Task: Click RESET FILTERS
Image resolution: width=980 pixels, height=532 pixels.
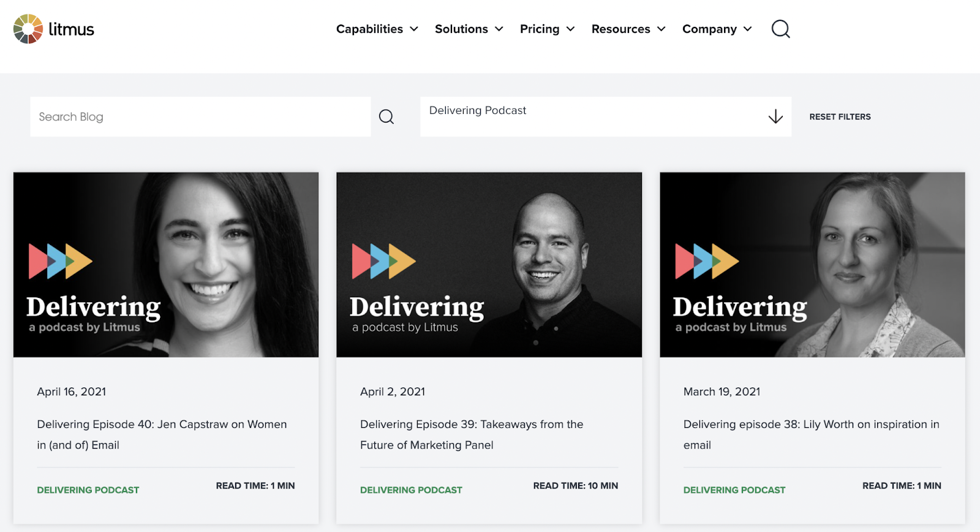Action: 840,116
